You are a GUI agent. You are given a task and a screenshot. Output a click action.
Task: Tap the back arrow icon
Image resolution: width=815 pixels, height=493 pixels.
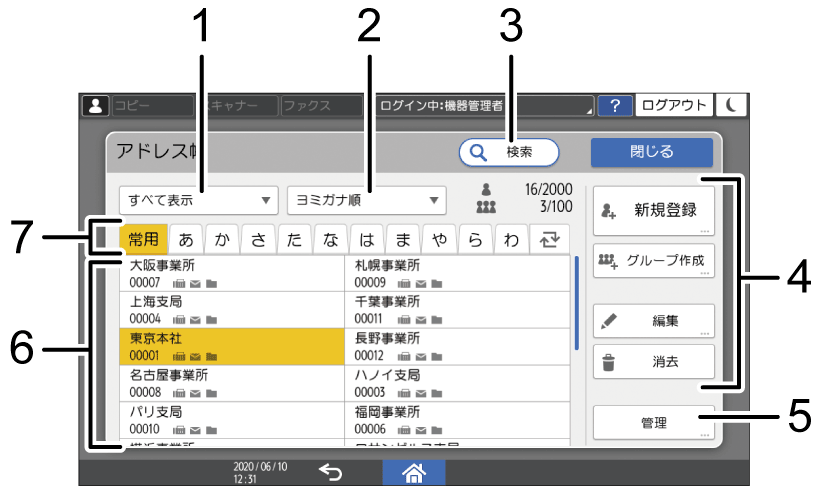[x=331, y=473]
